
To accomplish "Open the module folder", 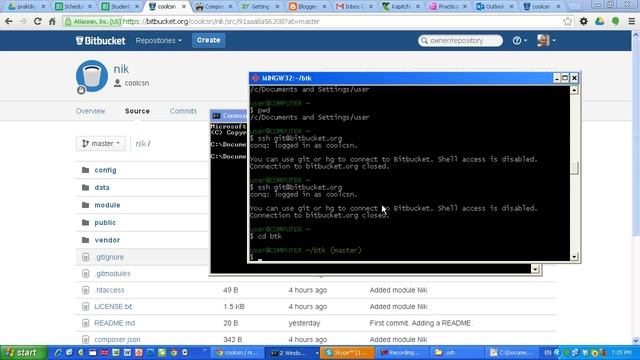I will tap(107, 205).
